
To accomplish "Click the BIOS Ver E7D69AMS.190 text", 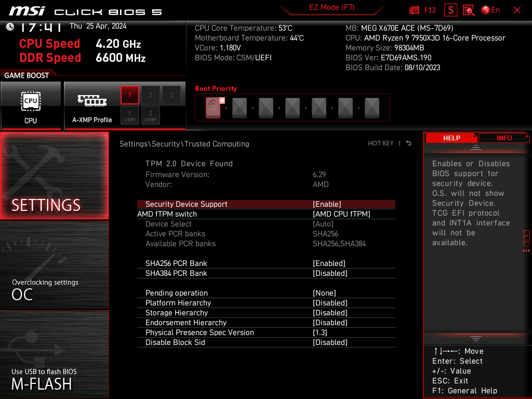I will tap(389, 58).
